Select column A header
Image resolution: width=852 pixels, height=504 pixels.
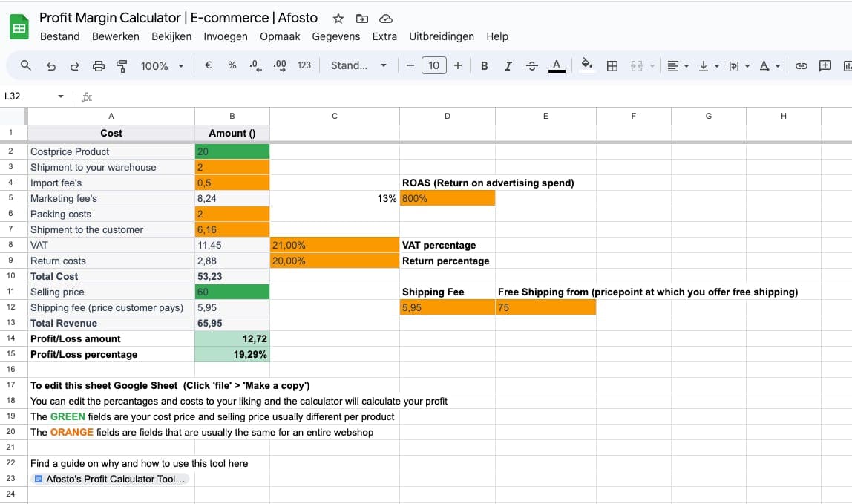pyautogui.click(x=111, y=116)
